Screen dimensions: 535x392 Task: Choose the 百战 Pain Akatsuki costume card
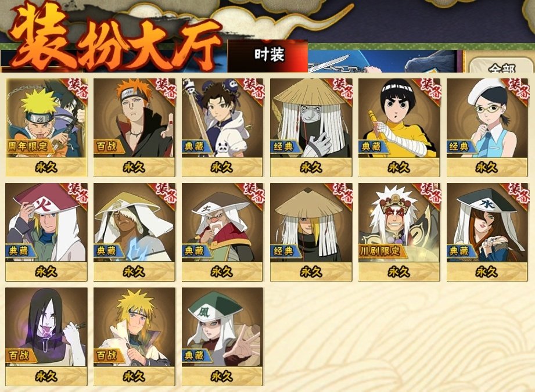(x=134, y=128)
